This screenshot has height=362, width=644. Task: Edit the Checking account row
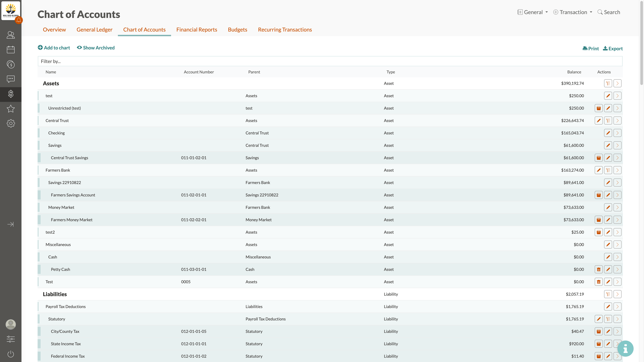tap(608, 133)
